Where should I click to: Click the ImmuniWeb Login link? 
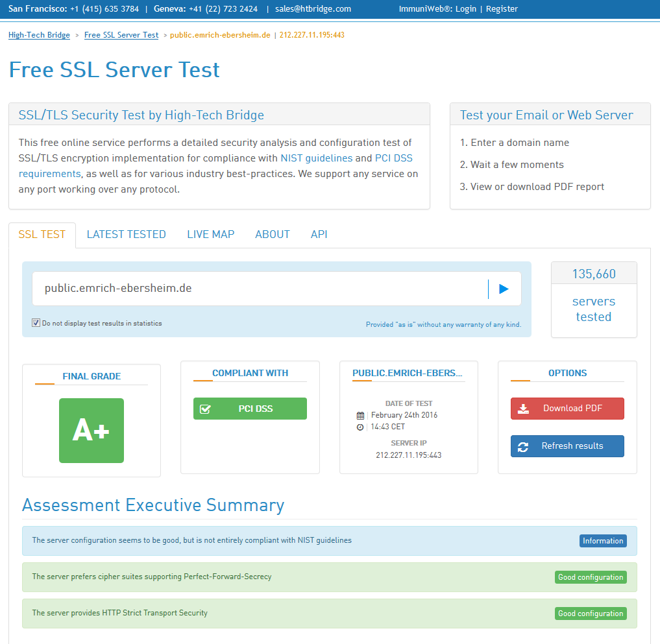(465, 9)
